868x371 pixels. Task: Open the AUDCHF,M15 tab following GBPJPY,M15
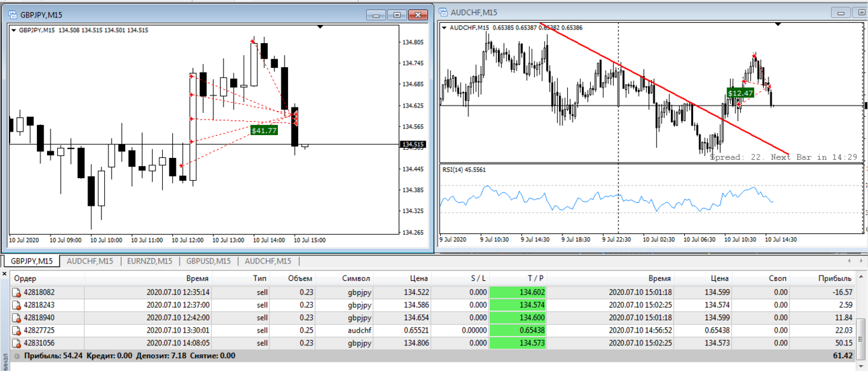point(90,261)
